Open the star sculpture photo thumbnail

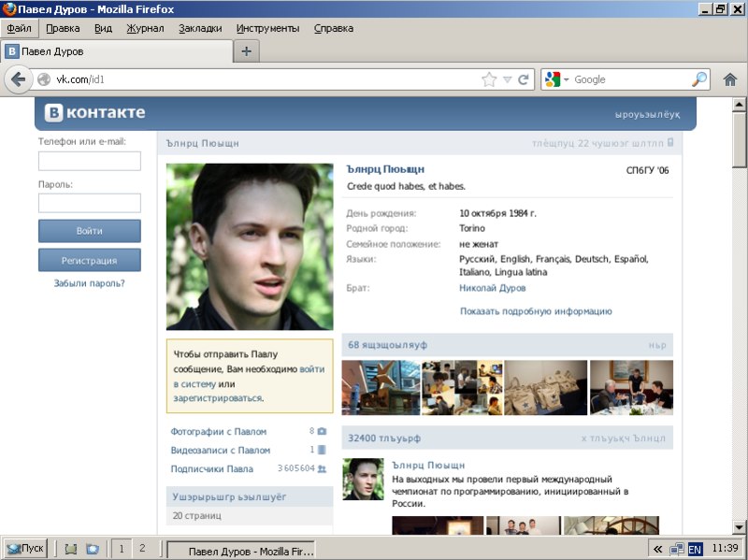[x=381, y=387]
